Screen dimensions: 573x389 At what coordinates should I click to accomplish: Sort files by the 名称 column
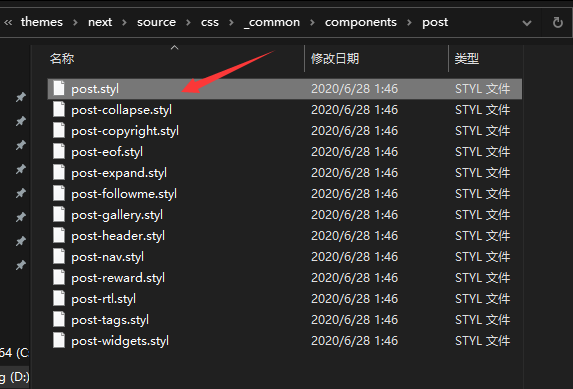(x=62, y=58)
